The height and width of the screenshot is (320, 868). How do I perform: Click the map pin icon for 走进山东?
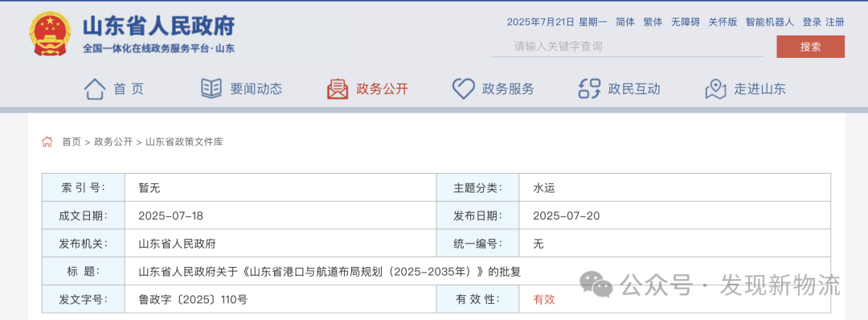click(715, 88)
